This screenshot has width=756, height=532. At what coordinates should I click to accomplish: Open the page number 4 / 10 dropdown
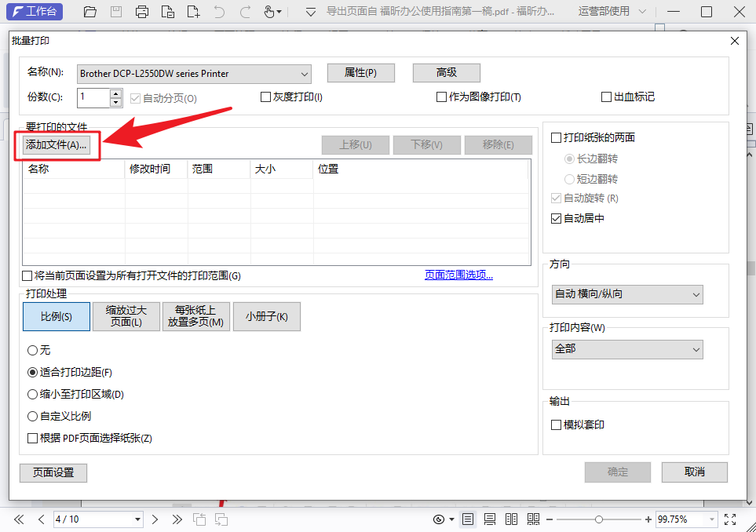pos(138,519)
